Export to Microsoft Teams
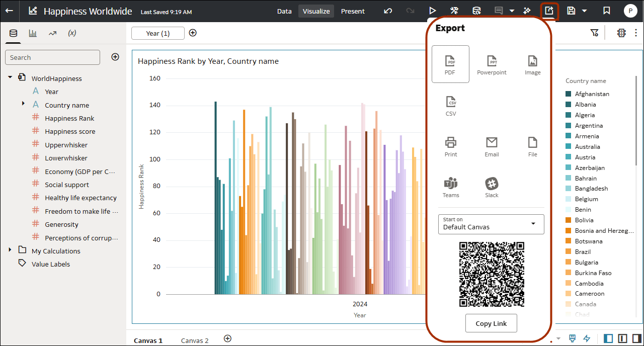 (x=450, y=187)
